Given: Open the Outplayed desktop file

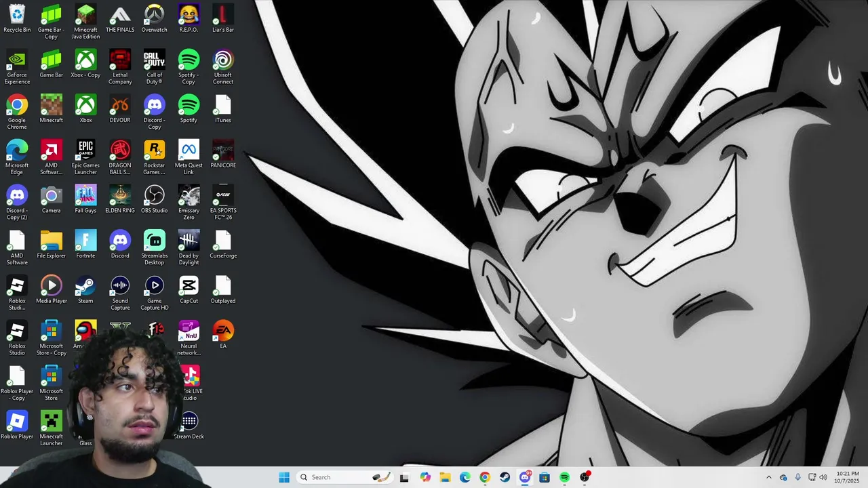Looking at the screenshot, I should click(x=223, y=290).
